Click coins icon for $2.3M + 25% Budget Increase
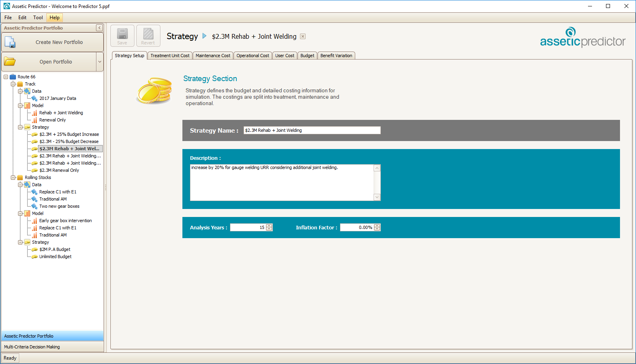Screen dimensions: 636x364 (x=34, y=134)
